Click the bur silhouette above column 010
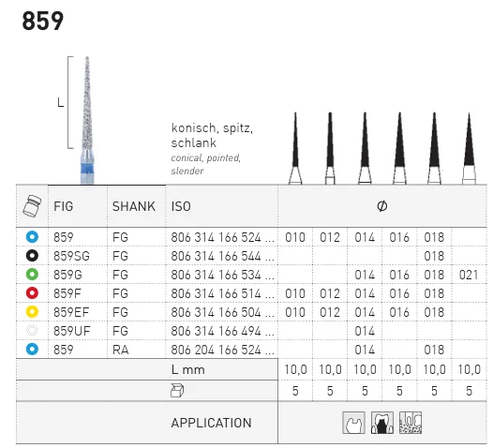Screen dimensions: 493x448 295,148
